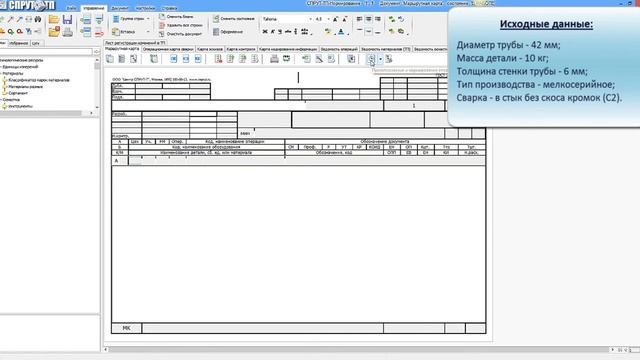The width and height of the screenshot is (640, 360).
Task: Click the font color 'A' icon
Action: click(x=341, y=31)
